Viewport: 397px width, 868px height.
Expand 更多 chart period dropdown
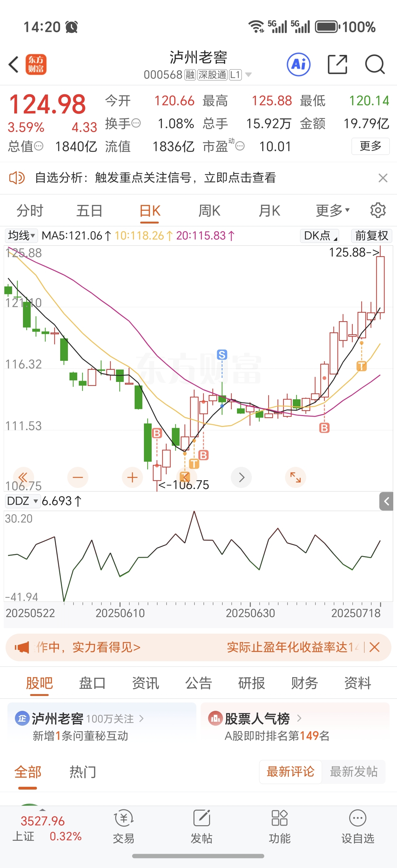tap(332, 210)
